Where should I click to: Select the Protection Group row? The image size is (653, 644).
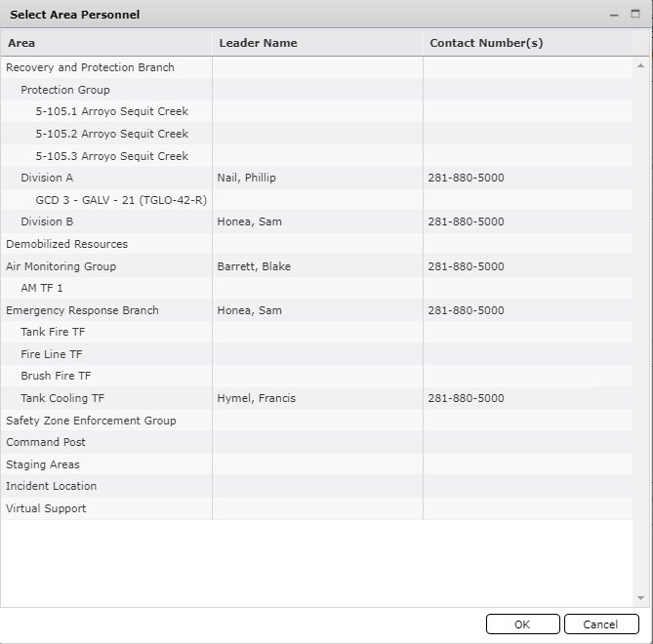pos(65,90)
